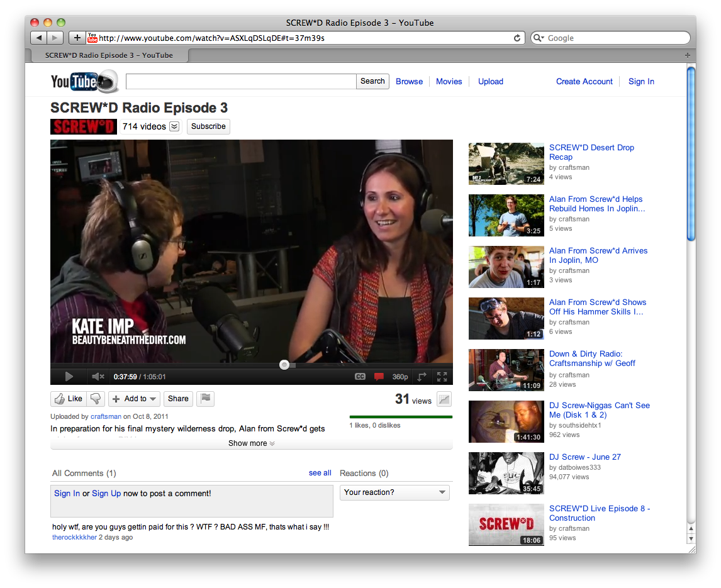
Task: Click the scrollbar down arrow
Action: click(691, 538)
